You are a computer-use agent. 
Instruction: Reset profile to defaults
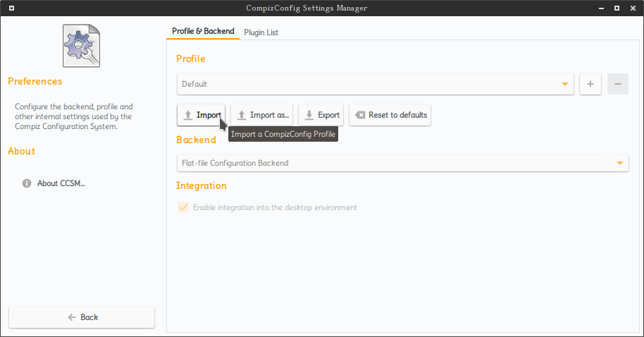(x=390, y=115)
